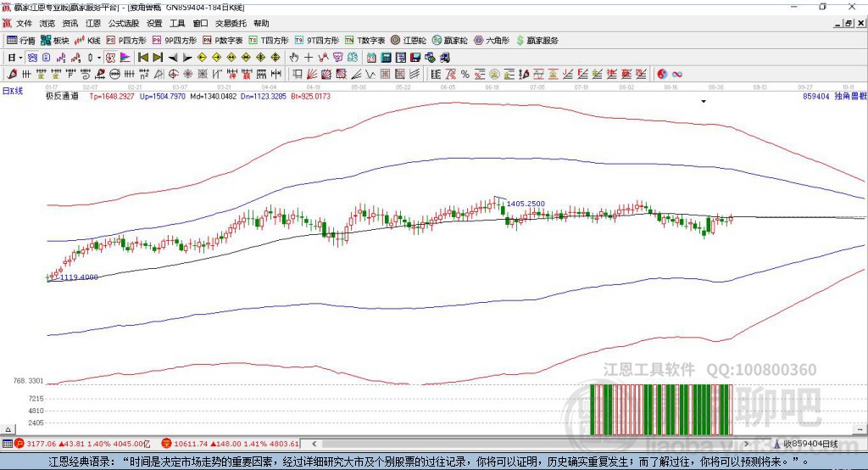Click the yin-yang circle icon

(662, 75)
